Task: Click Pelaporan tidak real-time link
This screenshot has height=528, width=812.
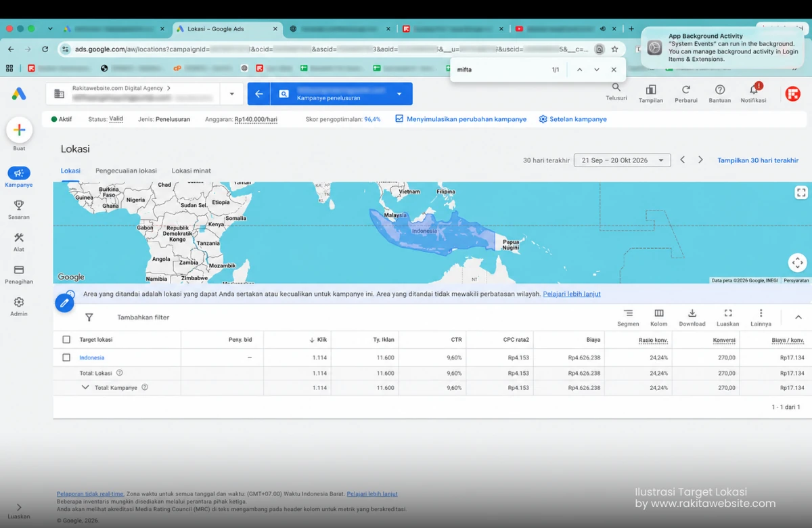Action: (90, 494)
